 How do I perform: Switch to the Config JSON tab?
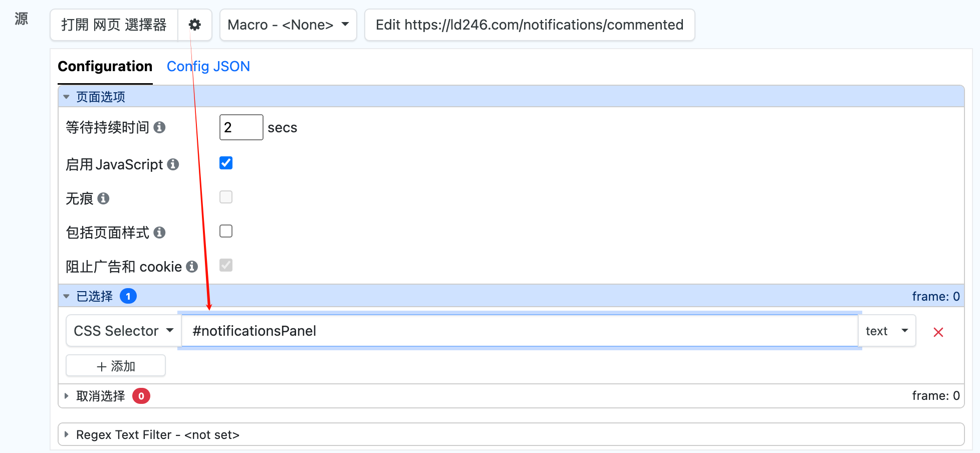pyautogui.click(x=208, y=66)
